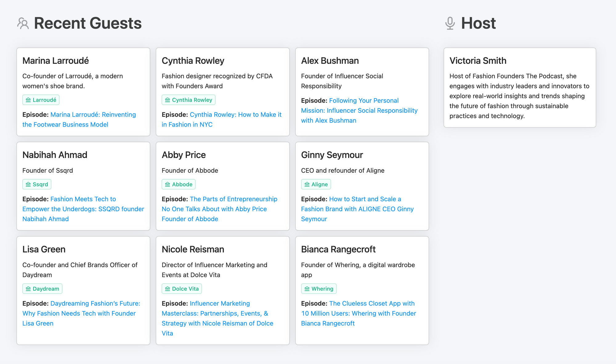The width and height of the screenshot is (616, 364).
Task: Click the building icon in Daydream tag
Action: pyautogui.click(x=28, y=289)
